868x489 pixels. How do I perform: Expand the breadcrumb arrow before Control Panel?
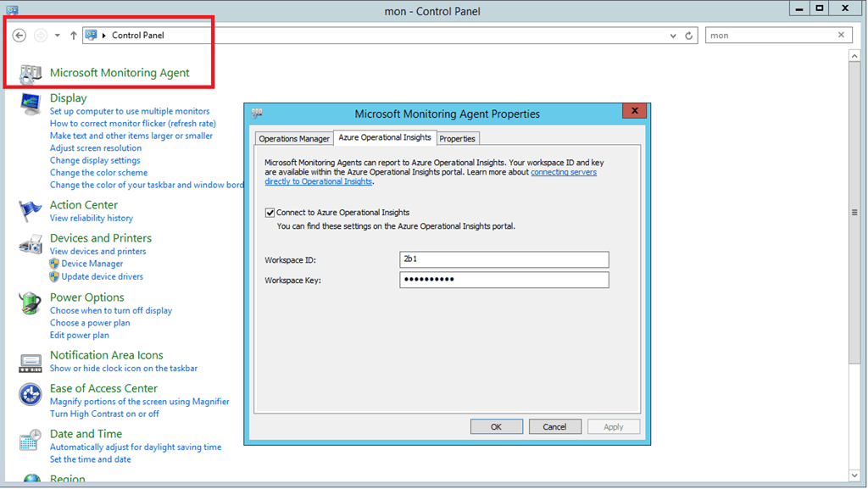tap(103, 36)
